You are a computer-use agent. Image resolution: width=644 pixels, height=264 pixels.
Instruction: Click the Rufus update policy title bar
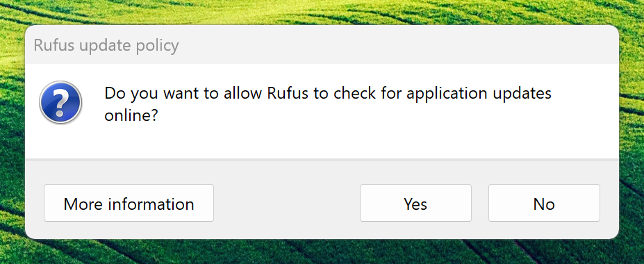tap(322, 44)
